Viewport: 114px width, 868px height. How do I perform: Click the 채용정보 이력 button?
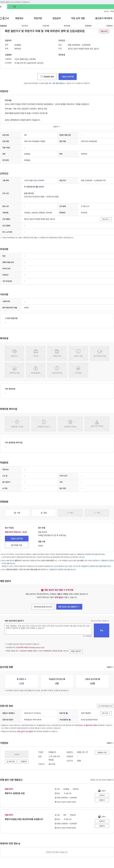(x=102, y=752)
